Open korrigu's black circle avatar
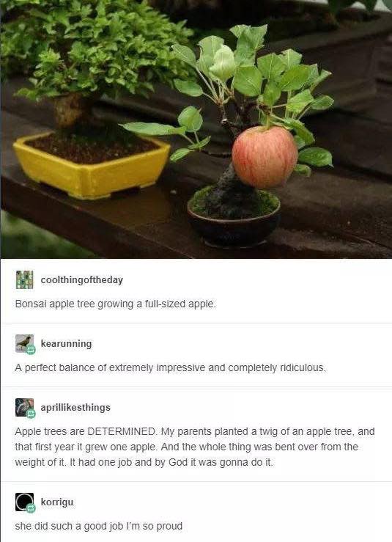The image size is (392, 542). [x=24, y=502]
